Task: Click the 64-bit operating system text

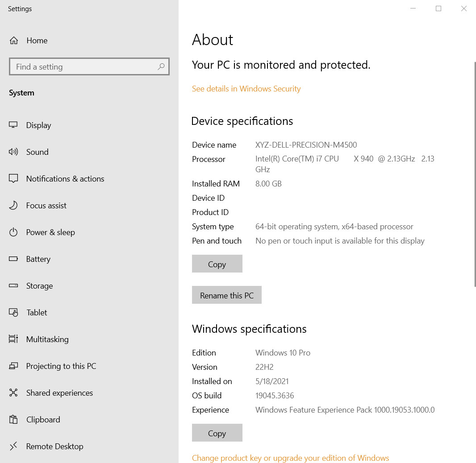Action: [x=334, y=227]
